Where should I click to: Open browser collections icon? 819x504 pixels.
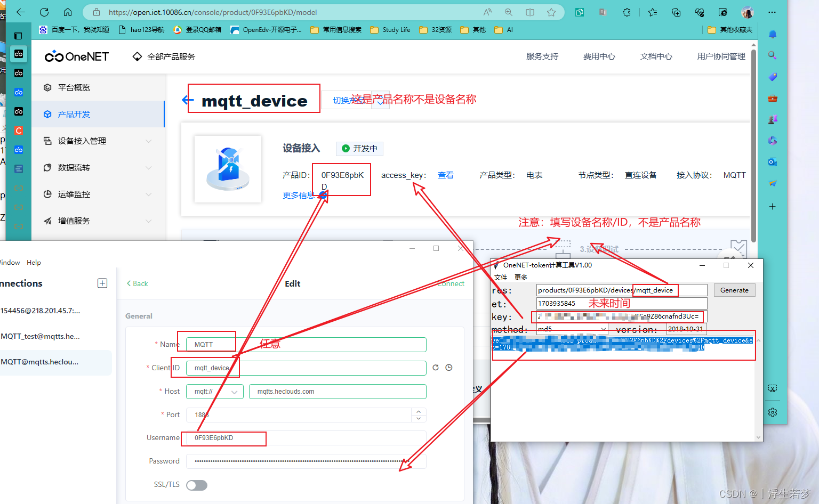coord(676,12)
